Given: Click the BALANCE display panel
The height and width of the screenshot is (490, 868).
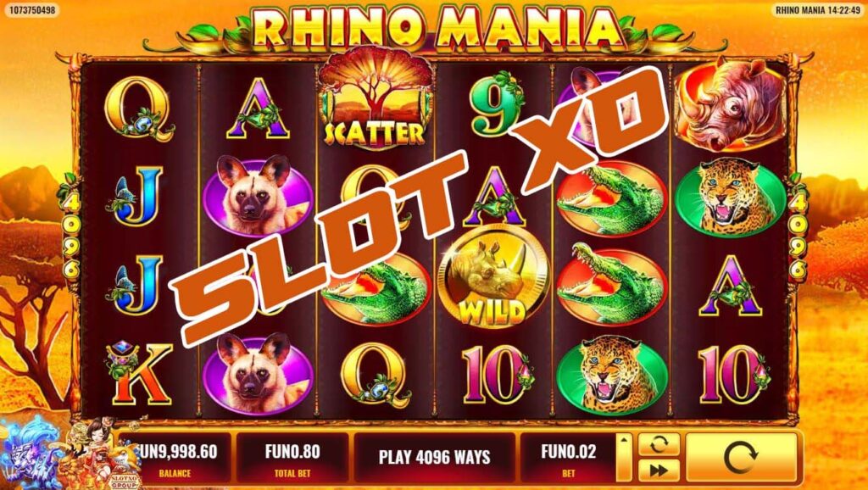Looking at the screenshot, I should (x=176, y=457).
